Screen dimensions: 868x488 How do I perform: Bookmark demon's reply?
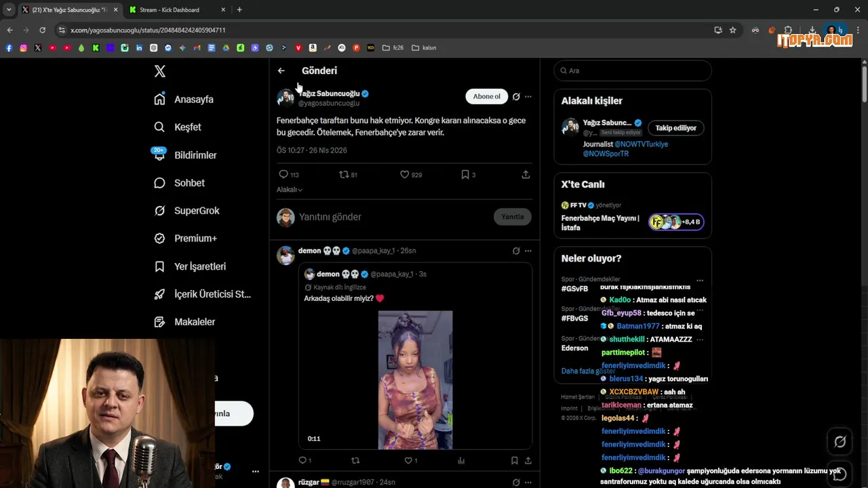[x=515, y=461]
